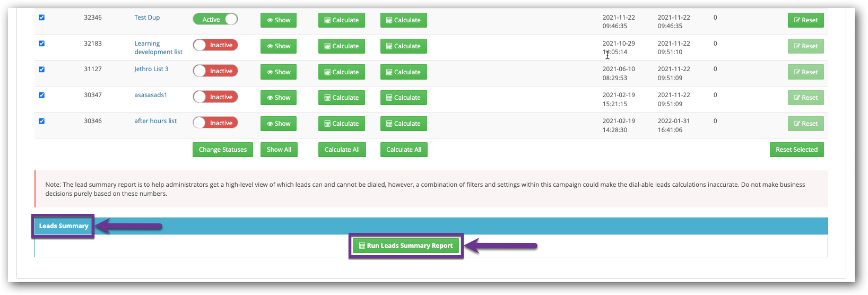Click second Calculate button for asasasads1 row
The width and height of the screenshot is (868, 295).
click(x=403, y=98)
